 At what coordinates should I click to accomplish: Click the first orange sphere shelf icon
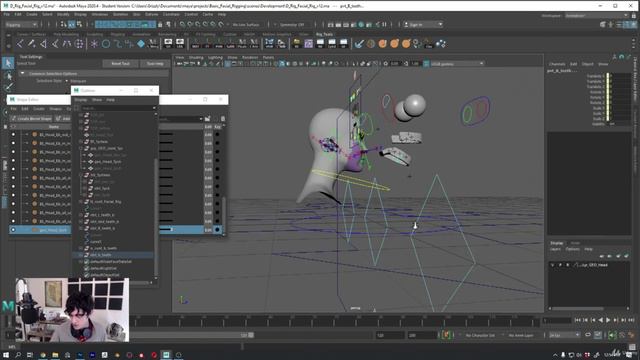pyautogui.click(x=382, y=43)
